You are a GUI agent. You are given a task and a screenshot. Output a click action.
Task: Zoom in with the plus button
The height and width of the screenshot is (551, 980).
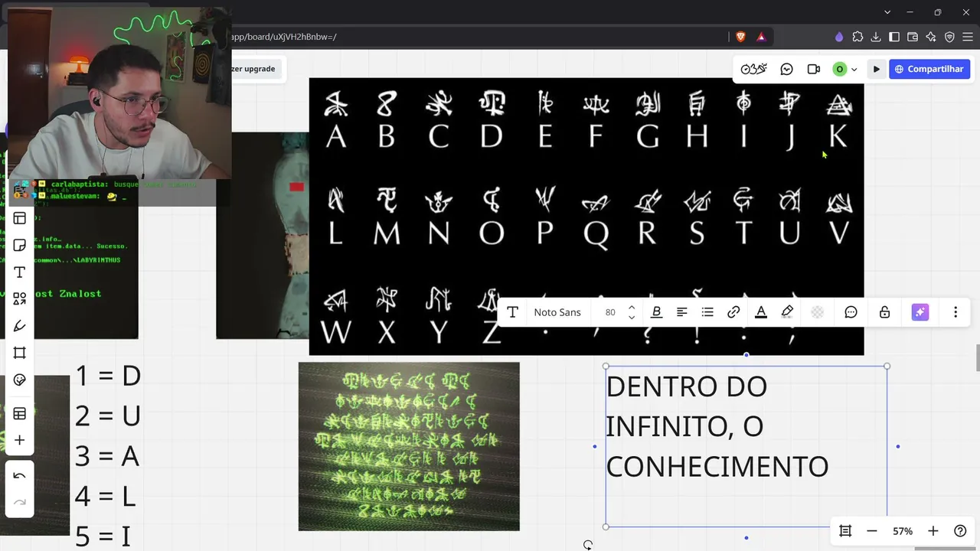point(933,531)
